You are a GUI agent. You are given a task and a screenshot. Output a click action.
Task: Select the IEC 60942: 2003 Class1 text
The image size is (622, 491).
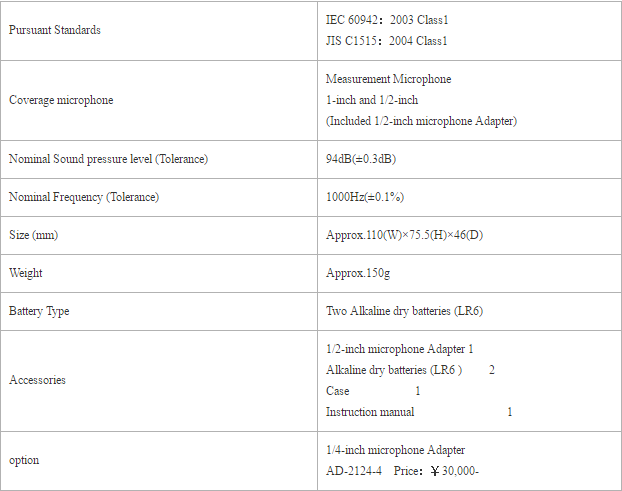[x=387, y=19]
